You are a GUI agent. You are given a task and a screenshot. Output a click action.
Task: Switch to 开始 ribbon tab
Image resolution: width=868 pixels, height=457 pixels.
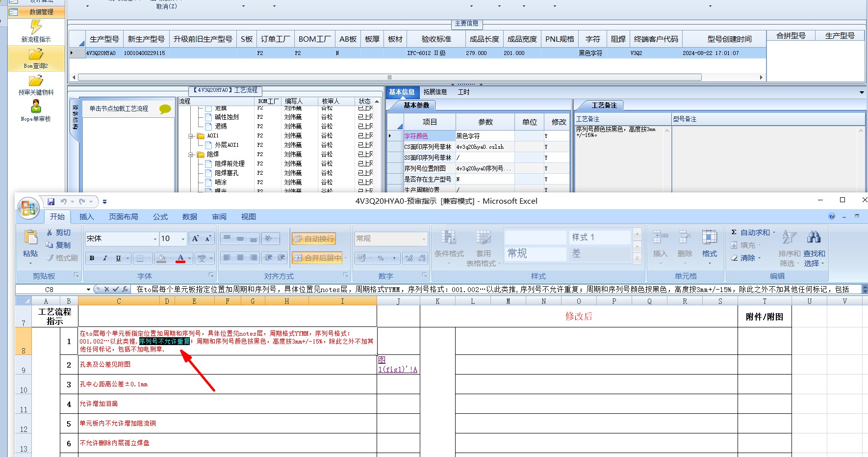pos(57,216)
